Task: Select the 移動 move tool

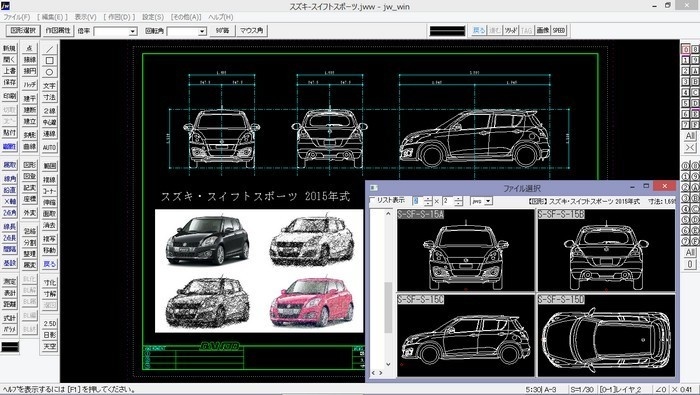Action: coord(50,250)
